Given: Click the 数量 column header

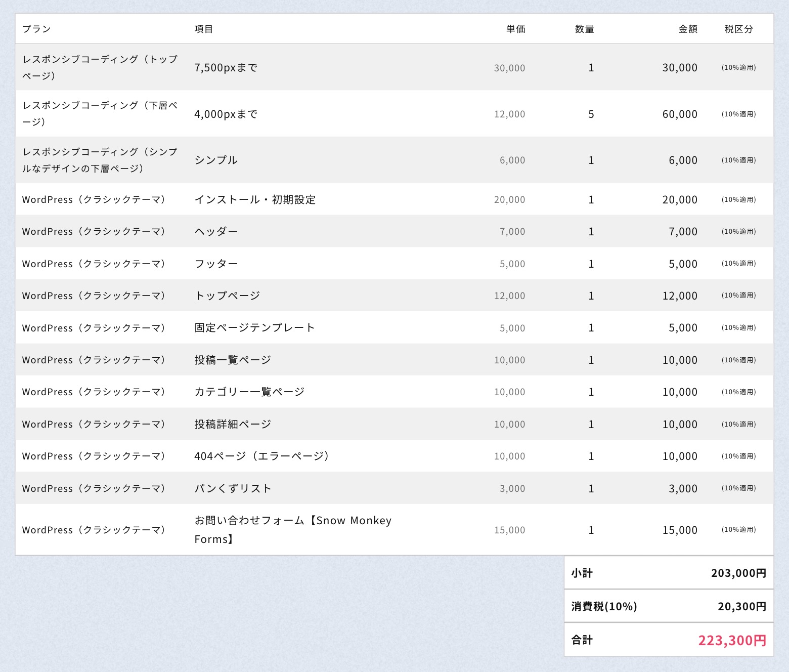Looking at the screenshot, I should (584, 29).
